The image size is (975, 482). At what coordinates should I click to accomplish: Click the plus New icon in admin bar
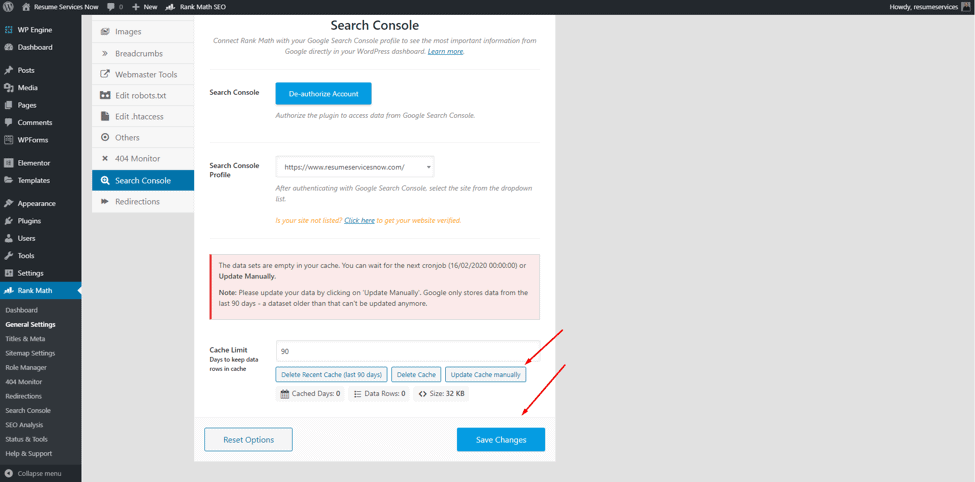pos(136,7)
